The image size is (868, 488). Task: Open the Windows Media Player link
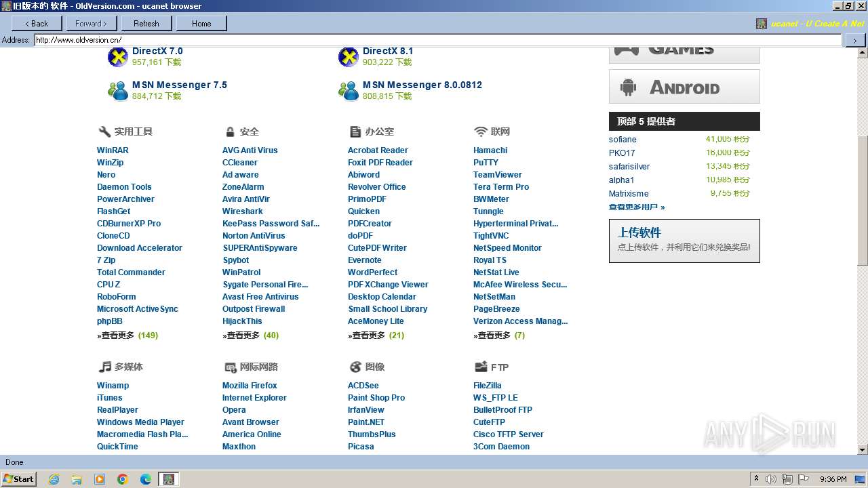coord(140,422)
